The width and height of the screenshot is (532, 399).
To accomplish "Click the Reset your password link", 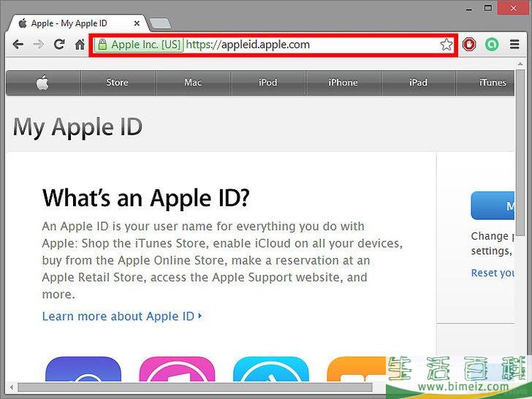I will click(493, 273).
